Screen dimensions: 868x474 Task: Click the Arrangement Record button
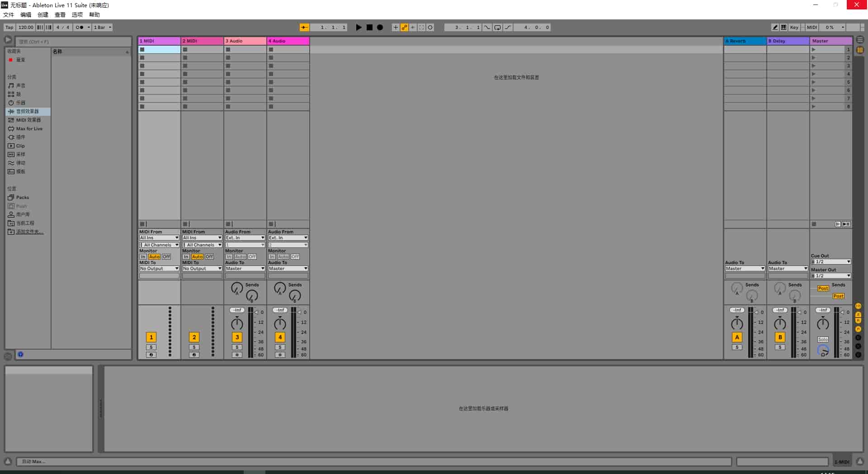(380, 28)
